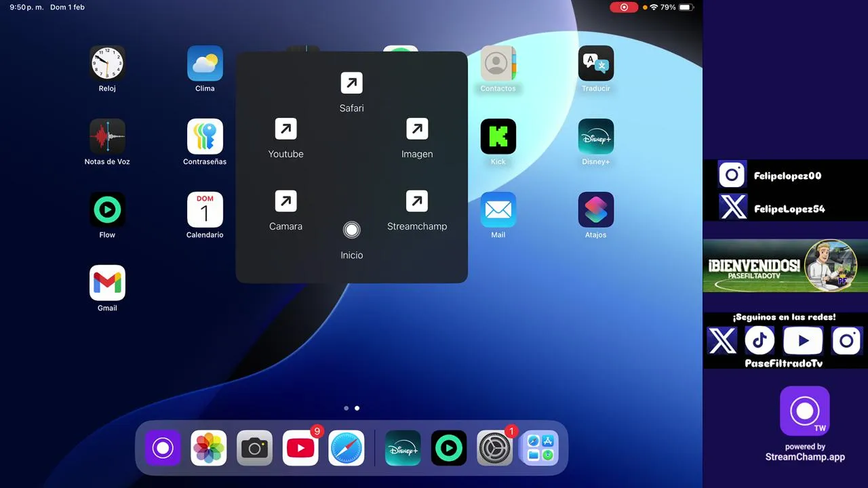Launch the Traducir translate app

pyautogui.click(x=596, y=63)
